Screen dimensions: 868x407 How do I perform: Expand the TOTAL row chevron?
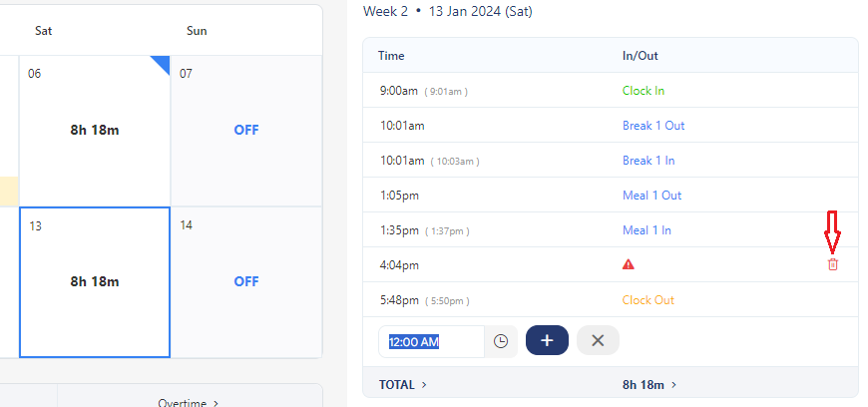(x=424, y=384)
